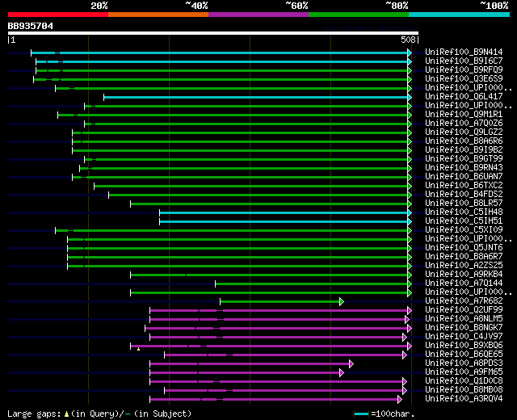
Task: Select the UniRef100_C5IH48 label
Action: pos(464,212)
